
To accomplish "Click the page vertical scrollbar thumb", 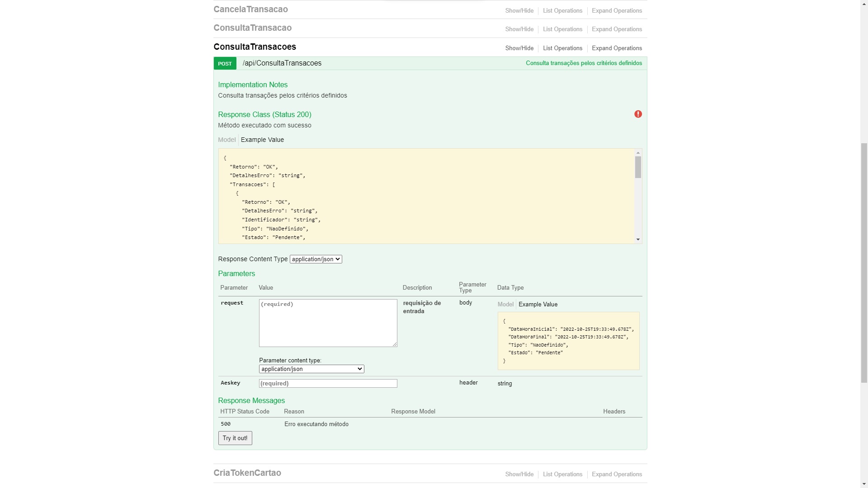I will tap(864, 262).
